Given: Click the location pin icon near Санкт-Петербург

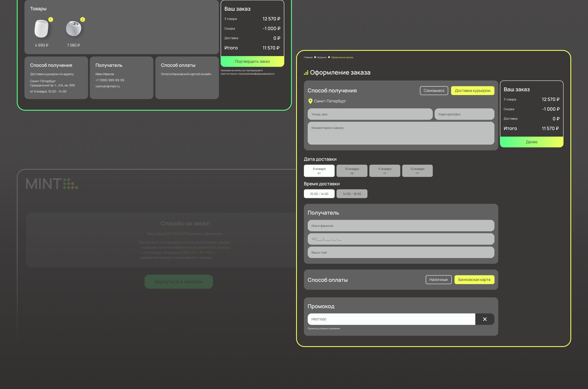Looking at the screenshot, I should 310,101.
